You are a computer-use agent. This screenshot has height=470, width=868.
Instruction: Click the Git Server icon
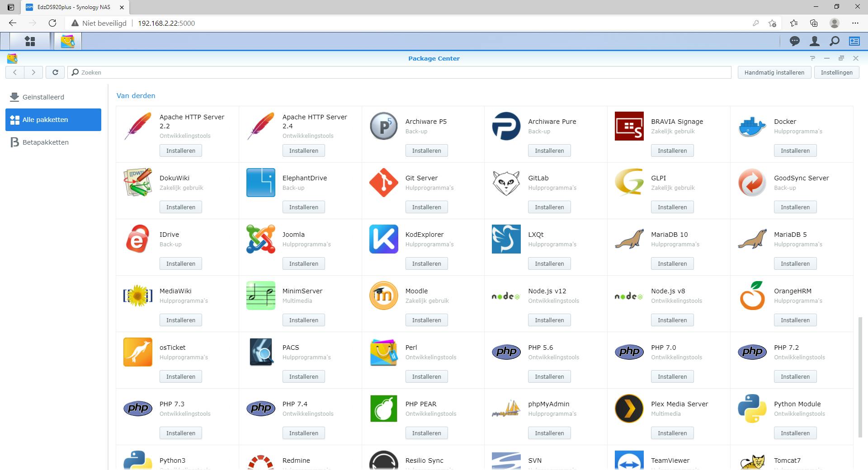(x=384, y=183)
